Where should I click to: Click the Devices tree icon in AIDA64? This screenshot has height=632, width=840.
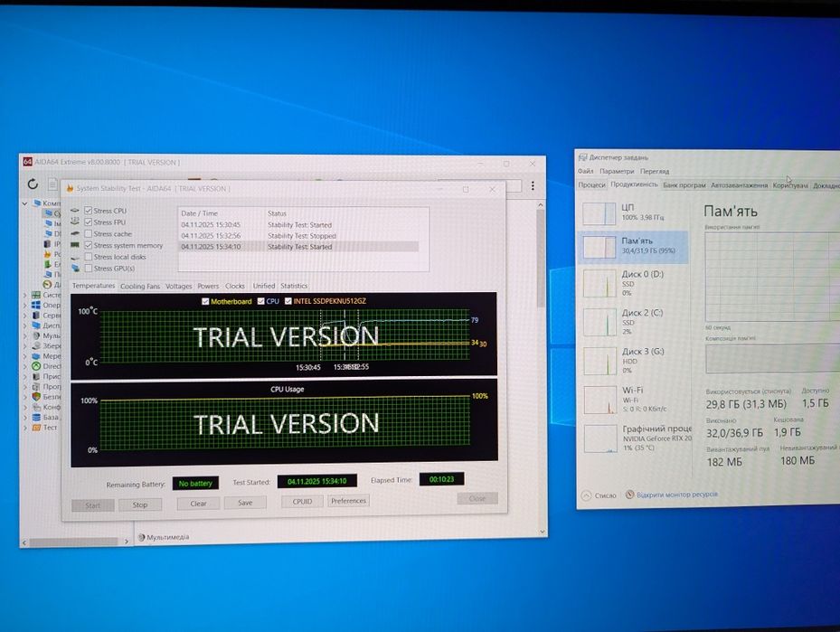[x=36, y=376]
